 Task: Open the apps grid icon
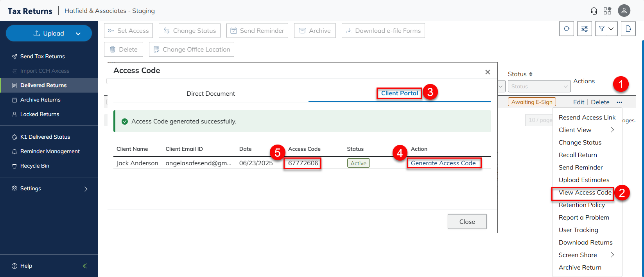607,11
